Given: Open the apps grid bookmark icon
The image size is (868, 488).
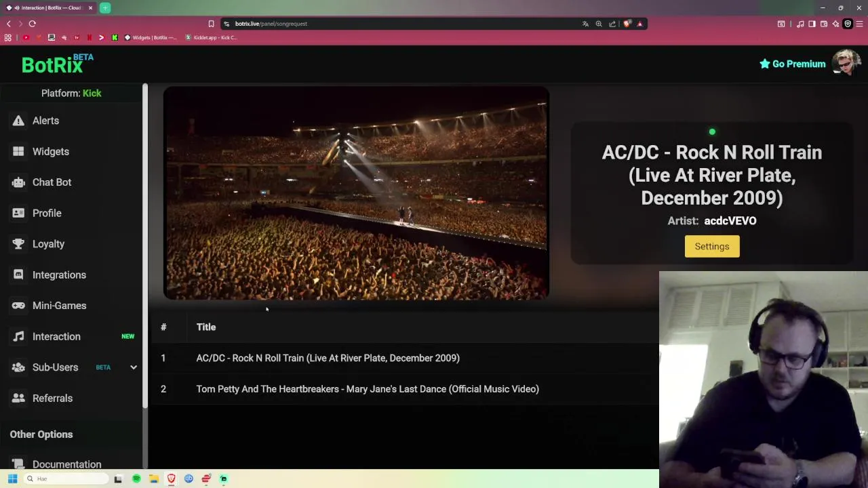Looking at the screenshot, I should click(8, 38).
